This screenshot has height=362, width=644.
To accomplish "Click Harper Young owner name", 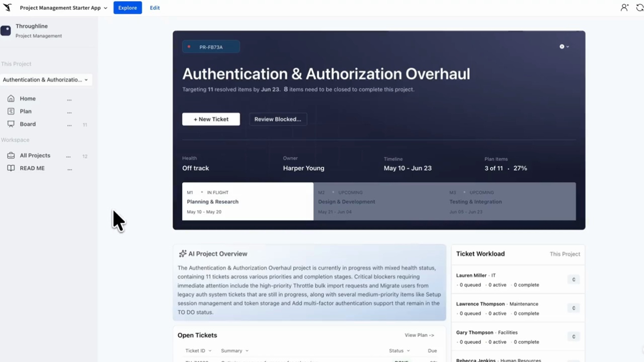I will point(304,168).
